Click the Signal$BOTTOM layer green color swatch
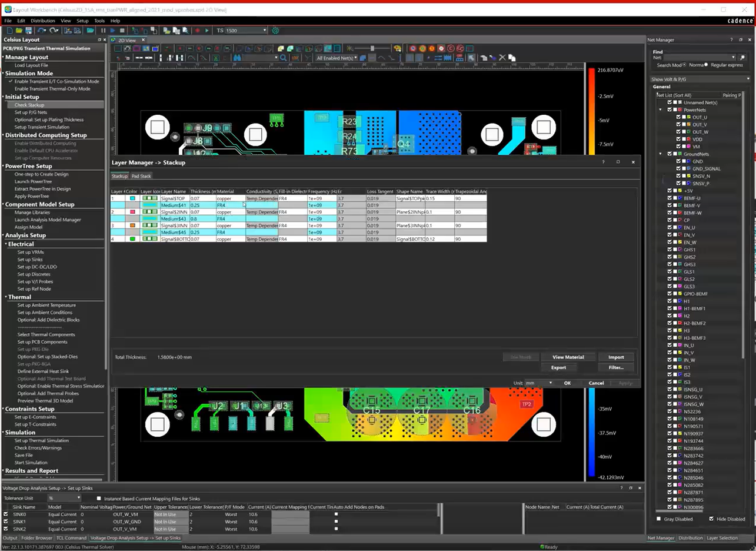 (132, 239)
